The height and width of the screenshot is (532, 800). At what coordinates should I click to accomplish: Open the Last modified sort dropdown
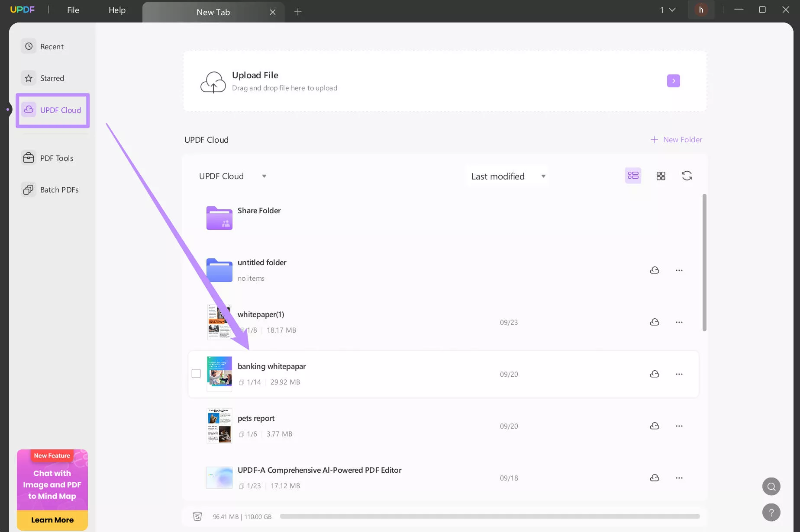pyautogui.click(x=508, y=176)
